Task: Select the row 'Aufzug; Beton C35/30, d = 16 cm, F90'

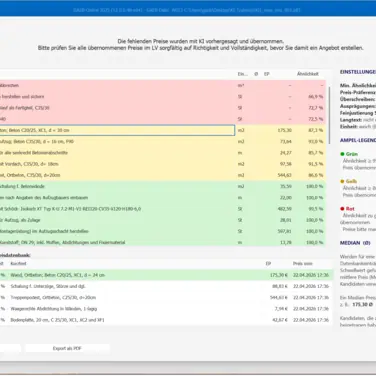Action: pos(163,142)
